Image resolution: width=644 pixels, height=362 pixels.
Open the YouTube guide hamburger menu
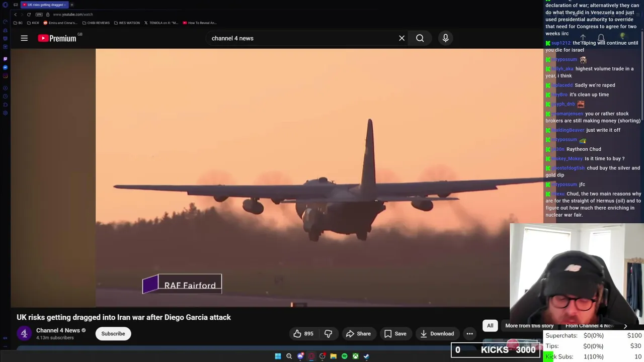(x=24, y=38)
